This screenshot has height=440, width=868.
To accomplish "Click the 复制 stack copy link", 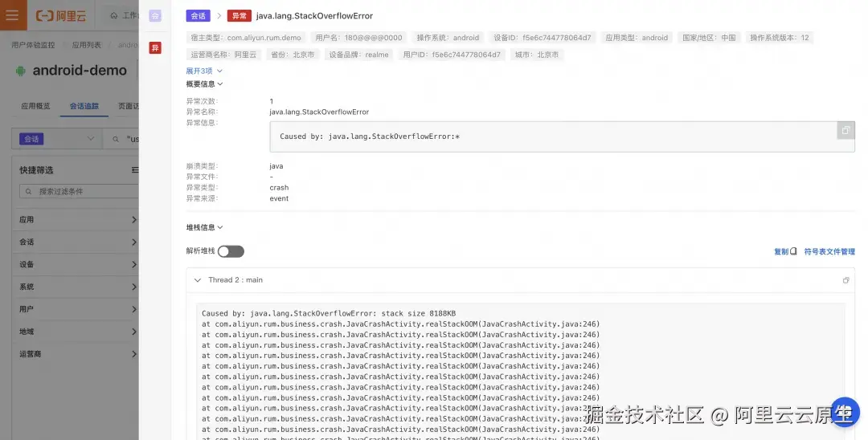I will point(785,251).
